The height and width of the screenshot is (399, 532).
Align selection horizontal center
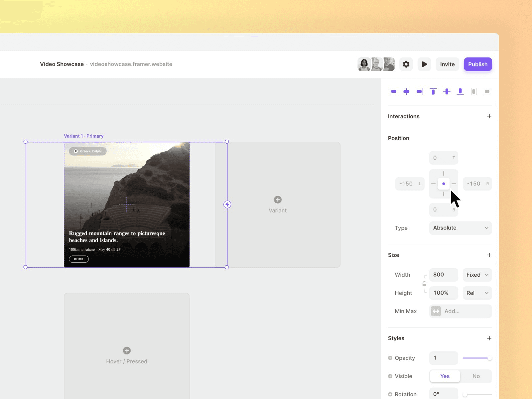(406, 91)
